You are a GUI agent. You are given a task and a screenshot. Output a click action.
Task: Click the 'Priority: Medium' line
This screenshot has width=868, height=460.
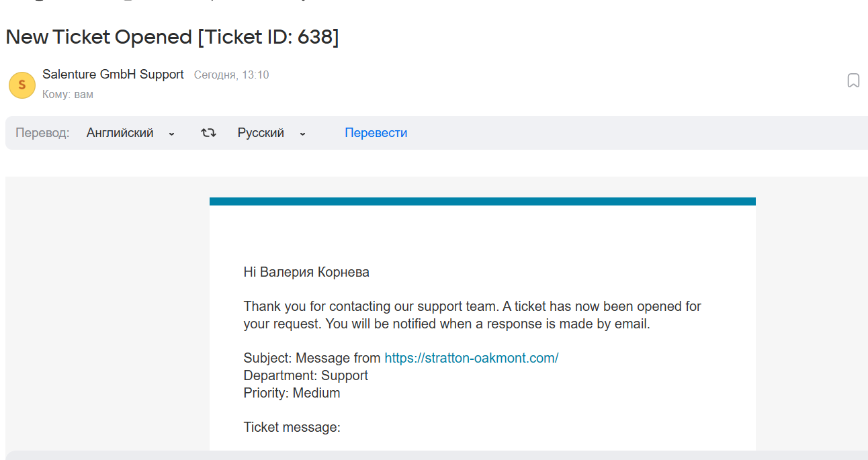click(x=292, y=393)
